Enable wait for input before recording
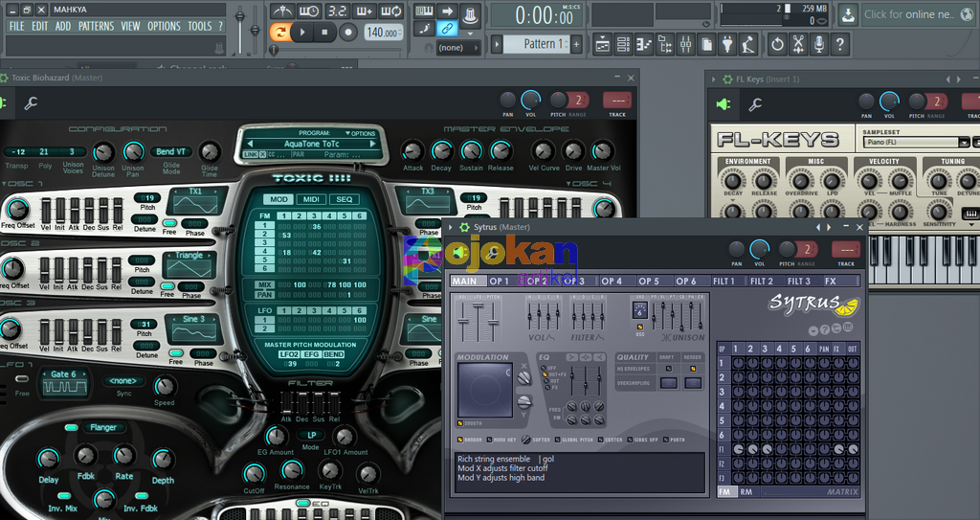980x520 pixels. (x=309, y=11)
